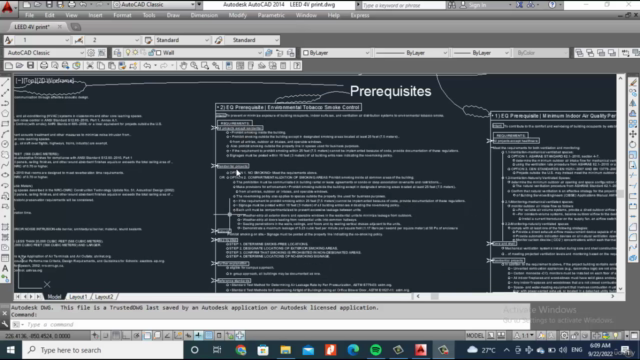Toggle Snap mode in the status bar
This screenshot has width=640, height=360.
[x=105, y=336]
